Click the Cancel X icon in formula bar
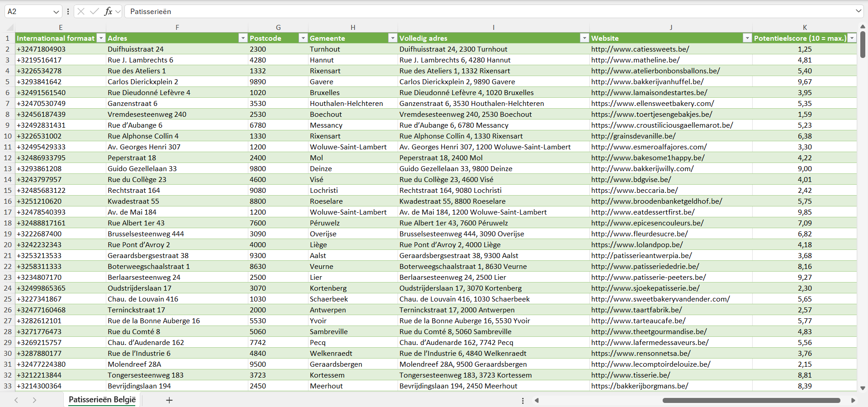This screenshot has height=407, width=868. [81, 11]
